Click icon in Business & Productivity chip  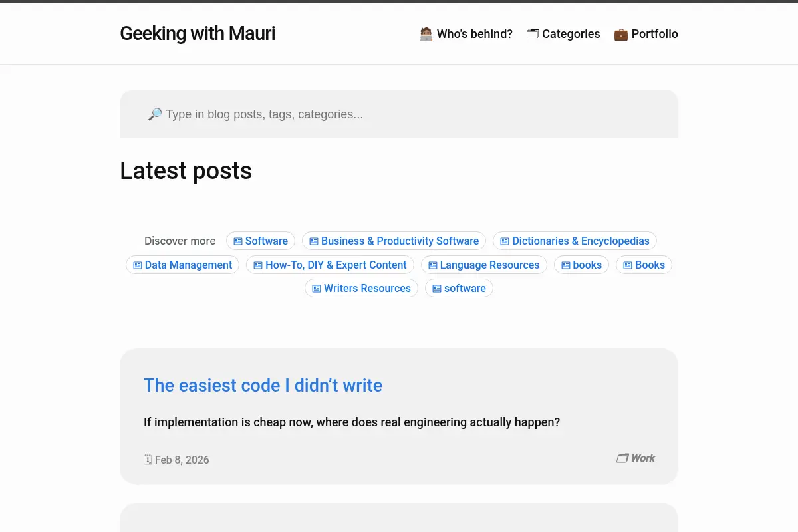(x=314, y=241)
